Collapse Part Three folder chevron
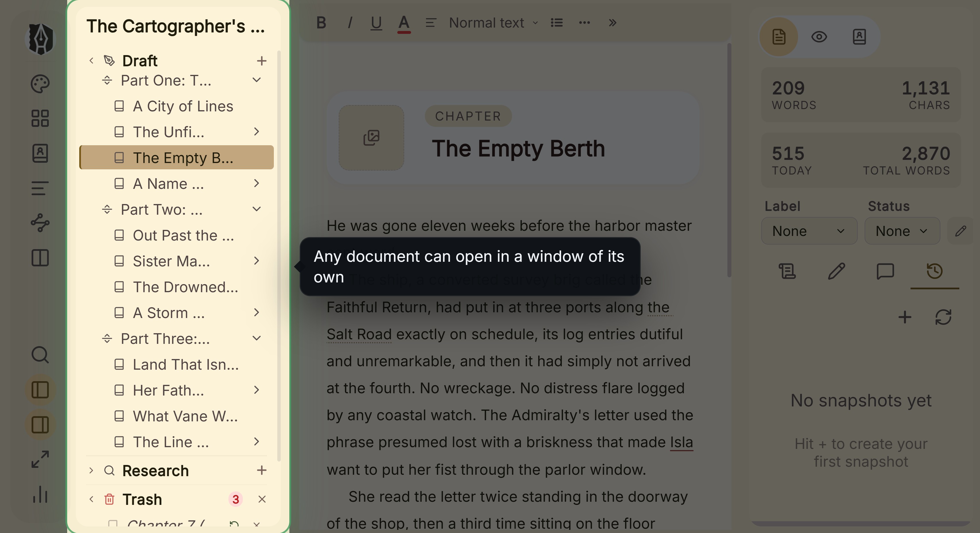 (257, 338)
